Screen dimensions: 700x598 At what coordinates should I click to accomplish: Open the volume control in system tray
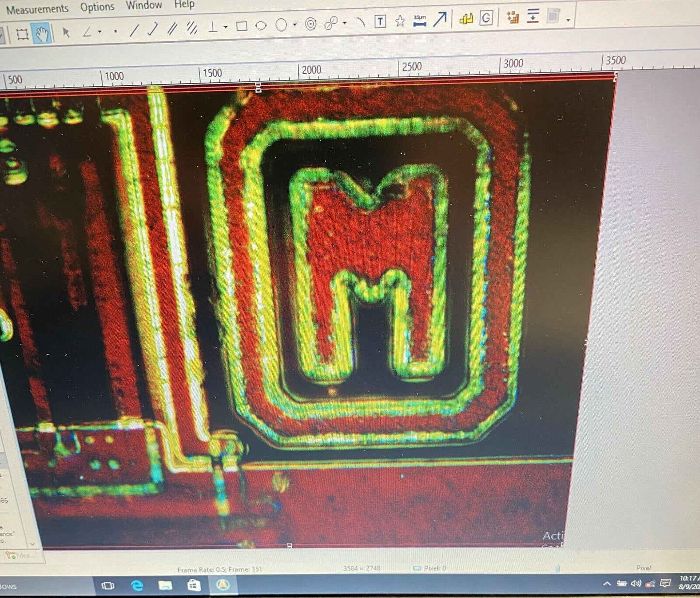[636, 583]
